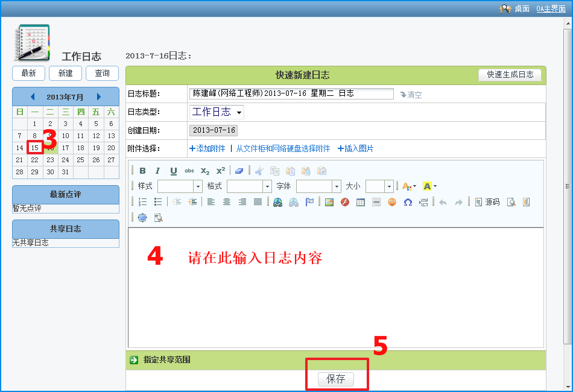
Task: Apply italic formatting
Action: (158, 171)
